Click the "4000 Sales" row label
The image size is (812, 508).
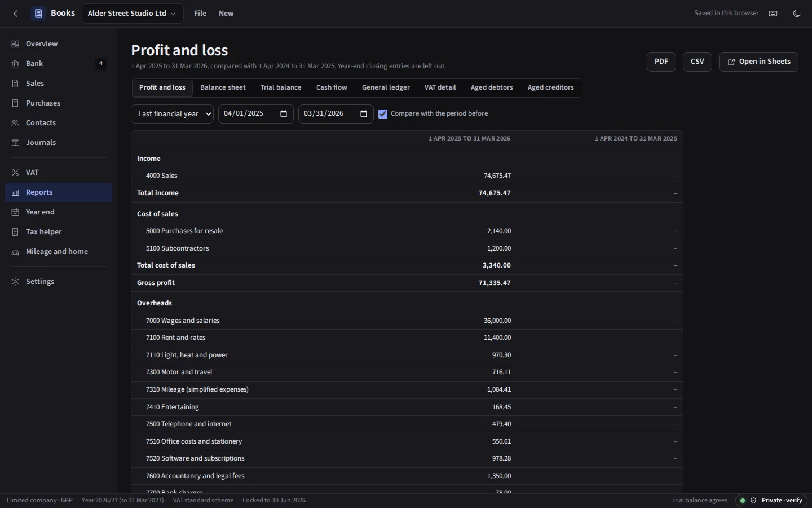point(162,176)
